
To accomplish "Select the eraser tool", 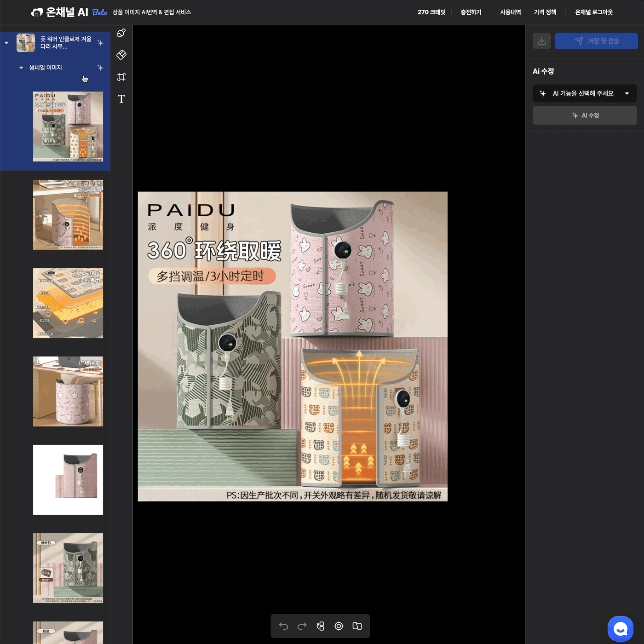I will [x=121, y=55].
